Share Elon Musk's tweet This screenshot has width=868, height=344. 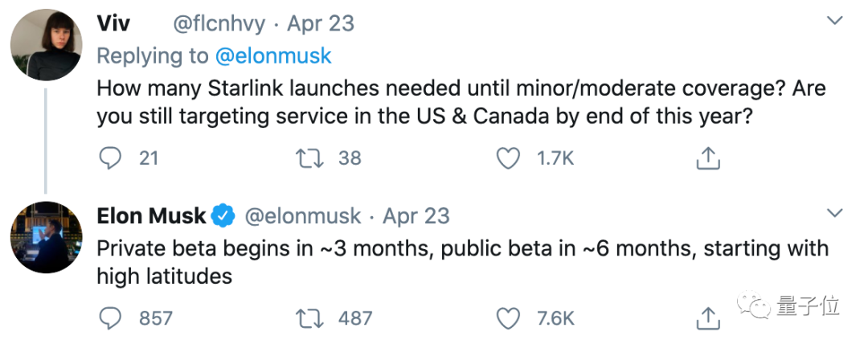(x=706, y=318)
